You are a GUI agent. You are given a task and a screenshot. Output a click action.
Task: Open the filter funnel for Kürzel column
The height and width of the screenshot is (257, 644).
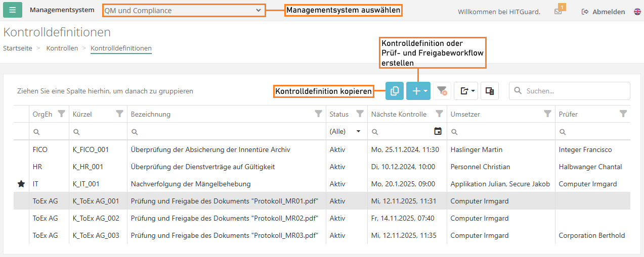pos(119,114)
